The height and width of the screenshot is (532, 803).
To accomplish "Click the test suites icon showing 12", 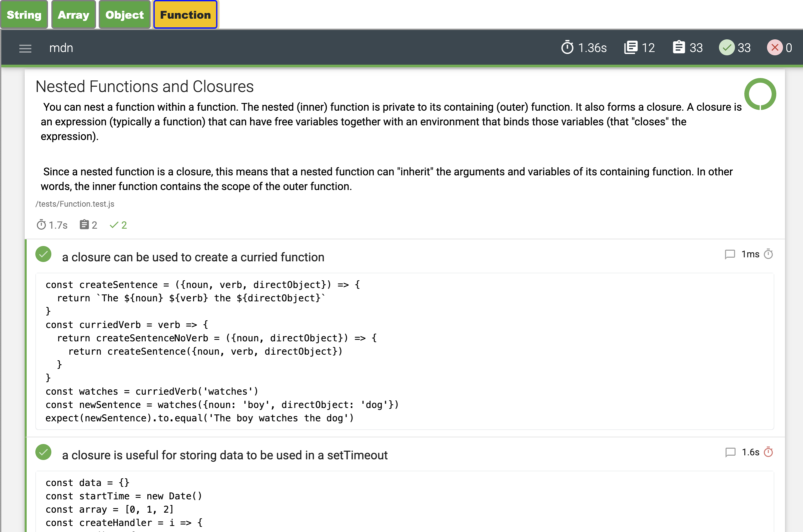I will pos(631,47).
